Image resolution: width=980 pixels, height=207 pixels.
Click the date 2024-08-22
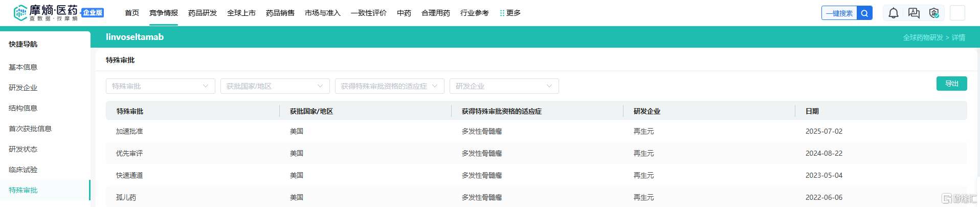click(824, 153)
